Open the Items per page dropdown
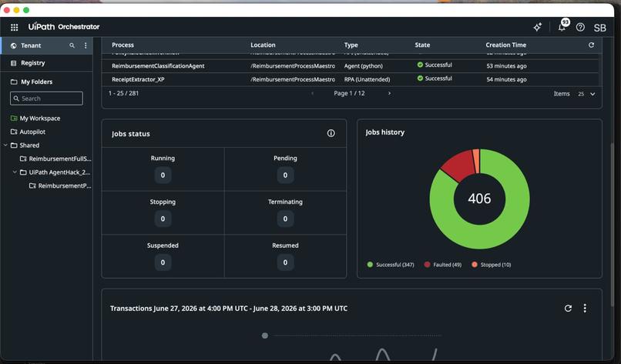Viewport: 621px width, 364px height. pos(586,94)
